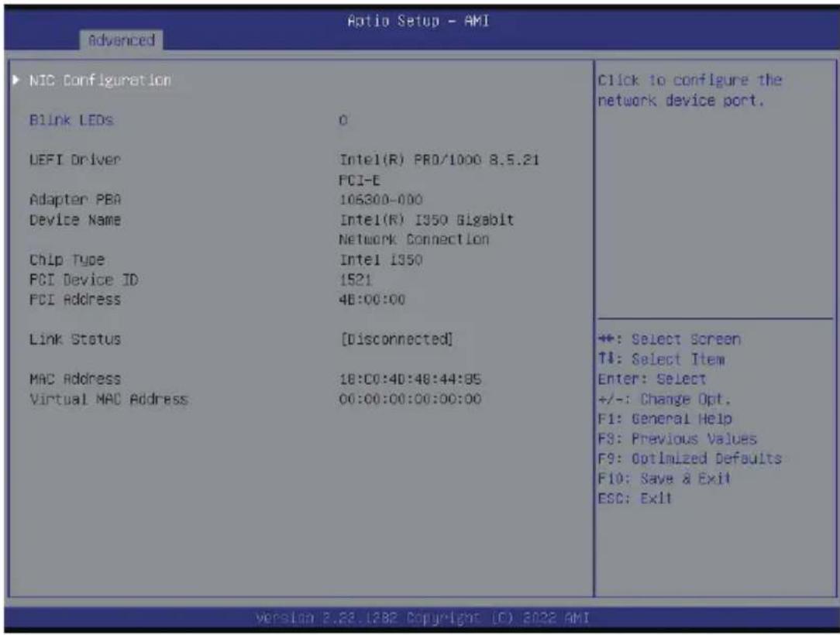Select the Chip Type label
The image size is (840, 635).
tap(67, 259)
